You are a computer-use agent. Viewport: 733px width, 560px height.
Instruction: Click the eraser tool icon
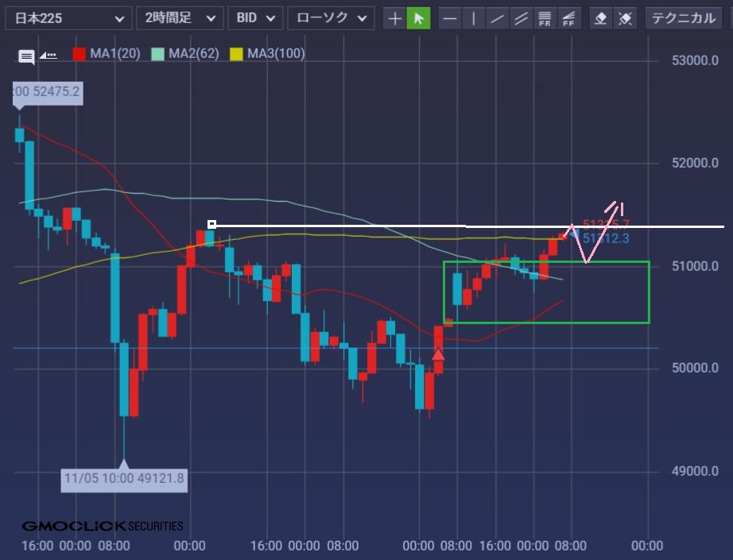[x=601, y=18]
